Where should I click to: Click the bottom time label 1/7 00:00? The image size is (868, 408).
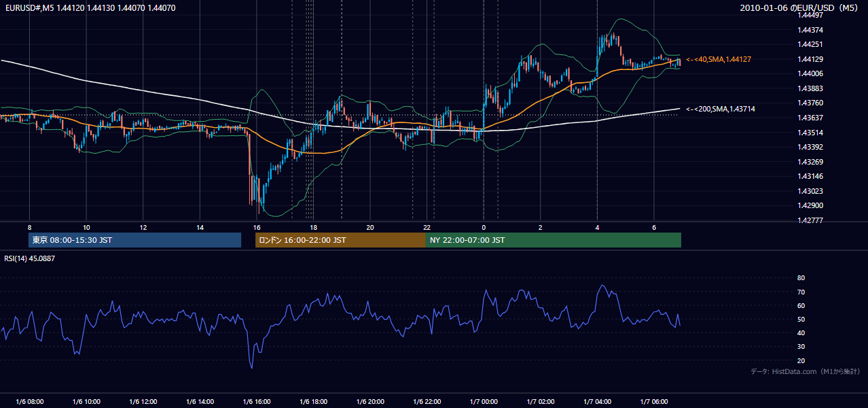point(484,402)
